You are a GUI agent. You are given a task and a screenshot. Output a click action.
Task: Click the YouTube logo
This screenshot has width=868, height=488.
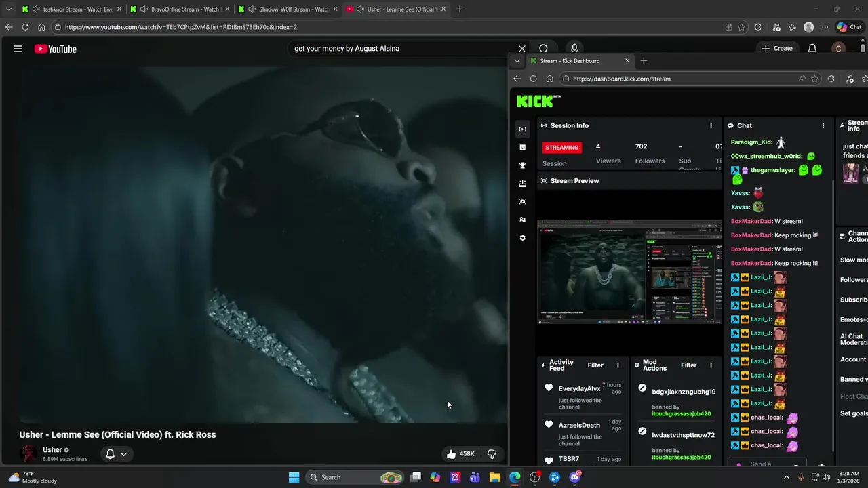point(56,49)
